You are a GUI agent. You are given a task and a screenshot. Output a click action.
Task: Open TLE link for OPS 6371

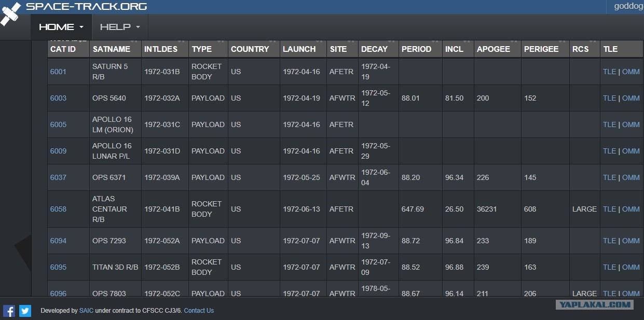coord(609,177)
